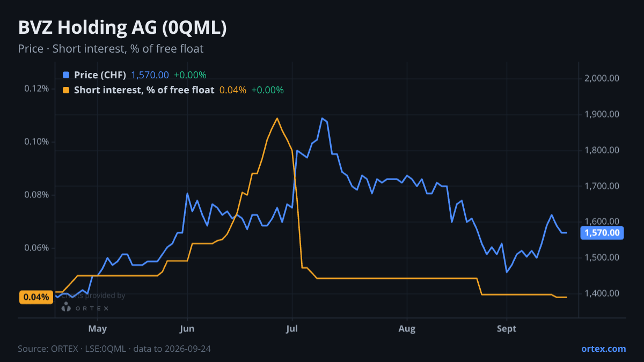Click the 0.06% left axis label
The width and height of the screenshot is (644, 362).
pos(36,248)
